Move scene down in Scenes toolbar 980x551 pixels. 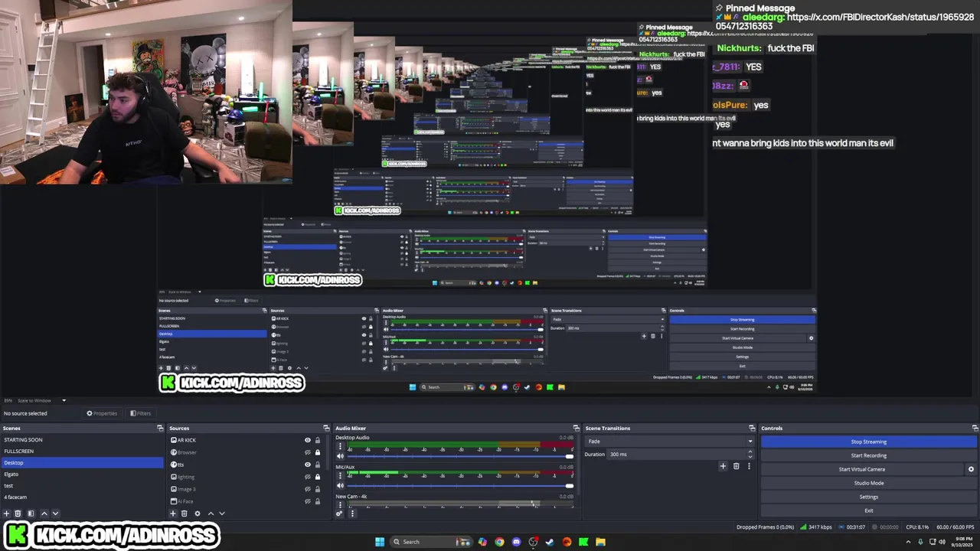point(55,514)
